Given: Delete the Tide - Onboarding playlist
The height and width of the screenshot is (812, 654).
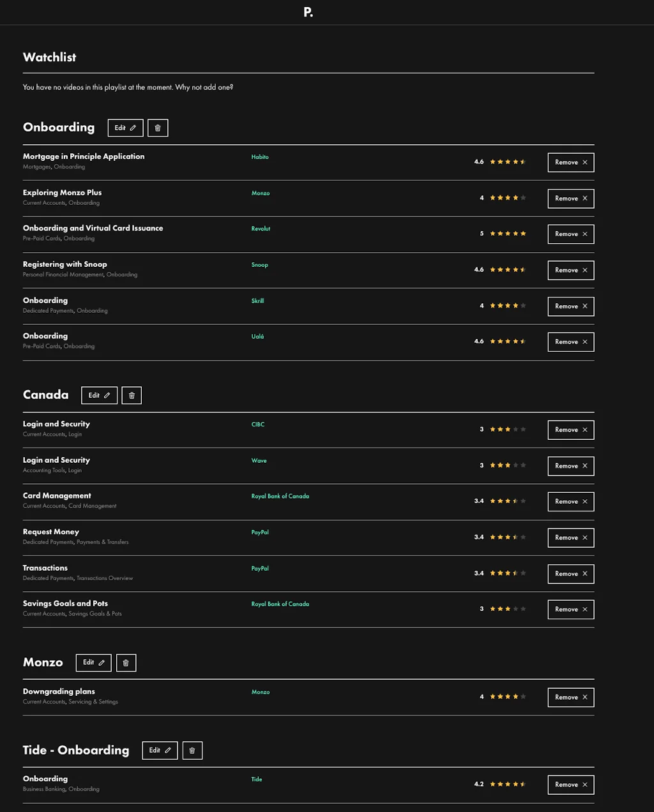Looking at the screenshot, I should click(192, 750).
